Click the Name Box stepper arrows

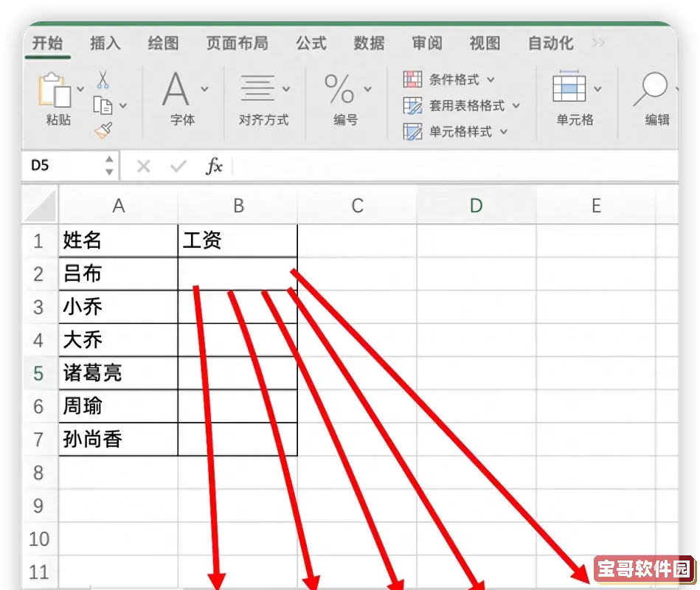click(x=109, y=166)
